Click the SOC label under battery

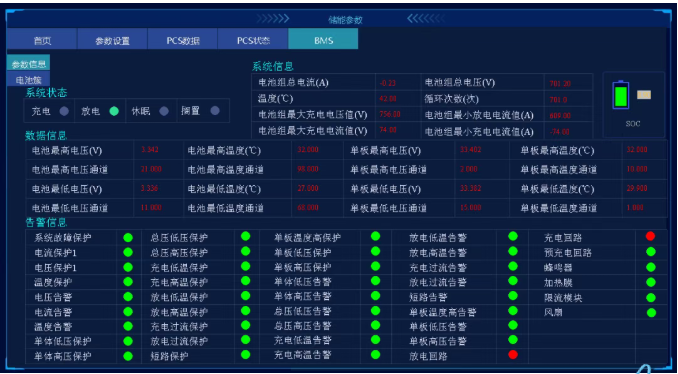tap(633, 124)
